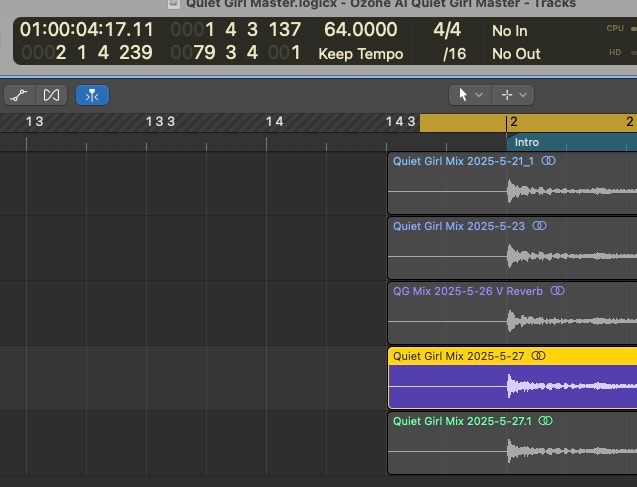Toggle the Show Automation curve button
Screen dimensions: 637x487
[19, 95]
